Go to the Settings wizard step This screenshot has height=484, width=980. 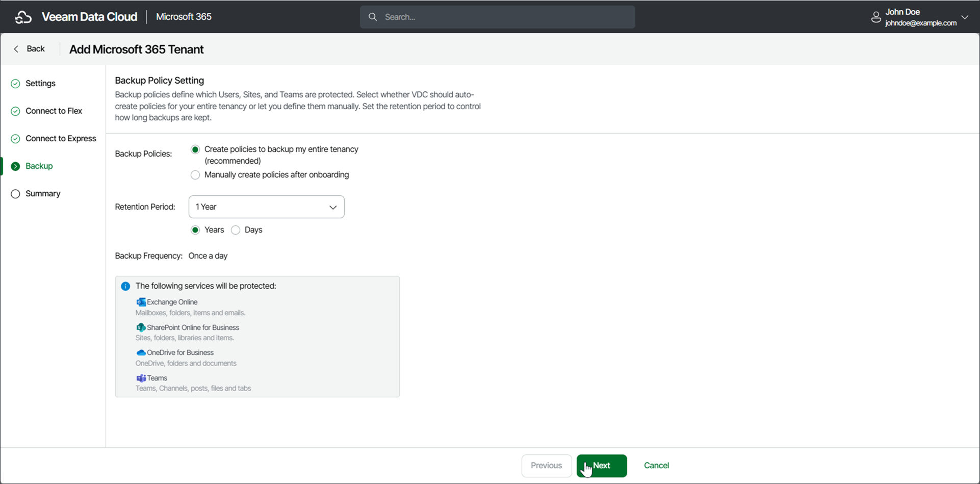(x=41, y=84)
